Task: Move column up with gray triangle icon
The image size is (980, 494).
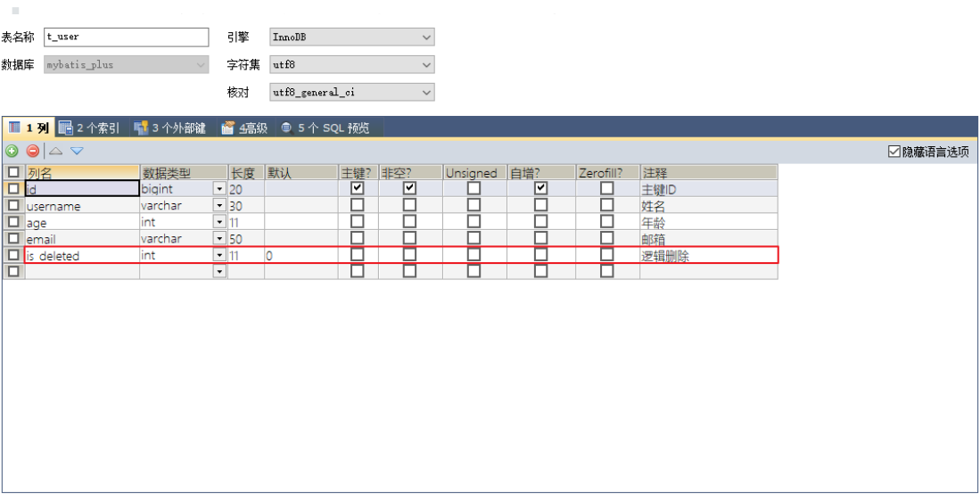Action: pyautogui.click(x=55, y=151)
